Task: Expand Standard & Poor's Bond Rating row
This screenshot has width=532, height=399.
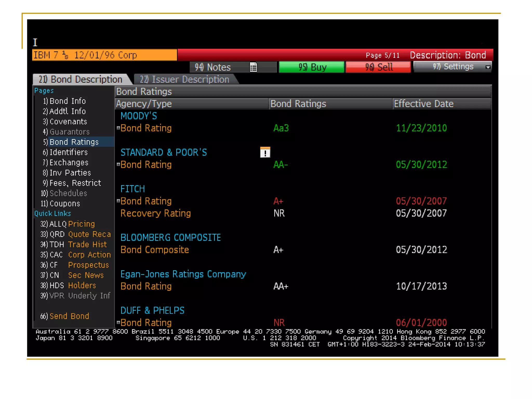Action: click(x=118, y=164)
